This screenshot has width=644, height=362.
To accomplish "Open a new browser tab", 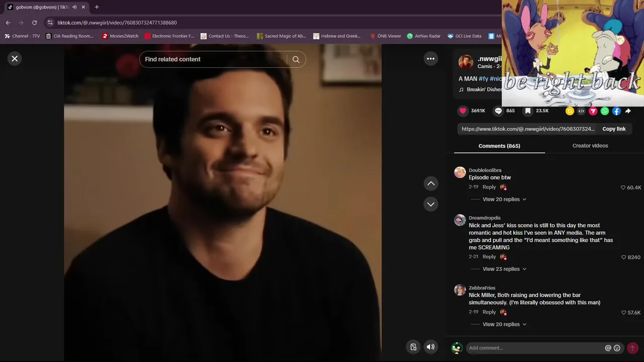I will pyautogui.click(x=97, y=7).
